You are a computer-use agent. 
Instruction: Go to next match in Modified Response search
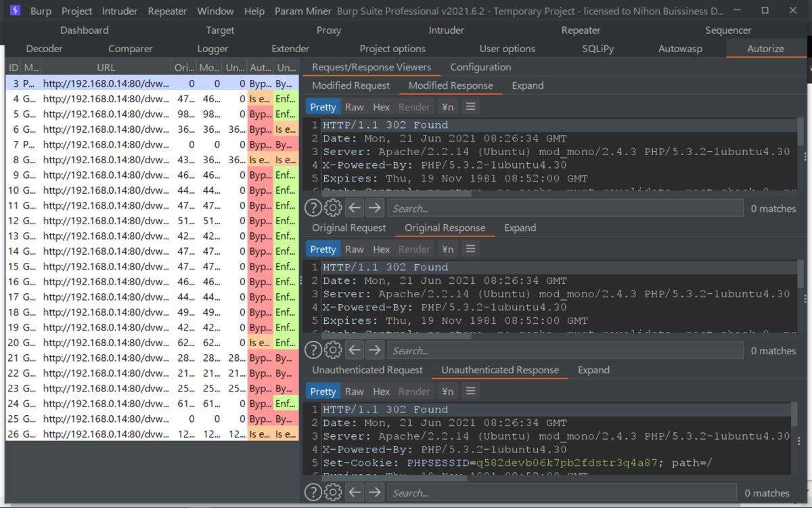tap(375, 208)
